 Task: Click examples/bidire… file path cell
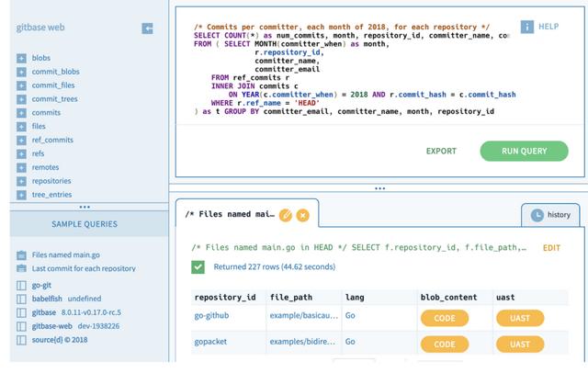click(302, 342)
